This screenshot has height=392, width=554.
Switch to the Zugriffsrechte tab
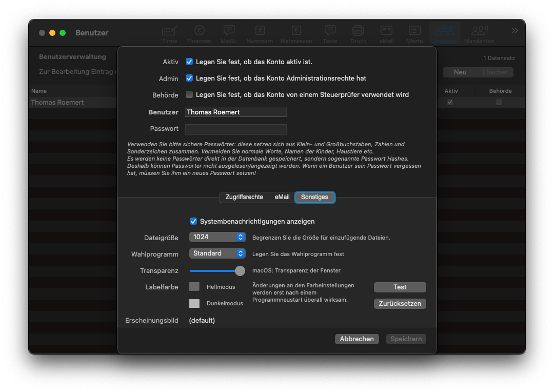pos(244,197)
